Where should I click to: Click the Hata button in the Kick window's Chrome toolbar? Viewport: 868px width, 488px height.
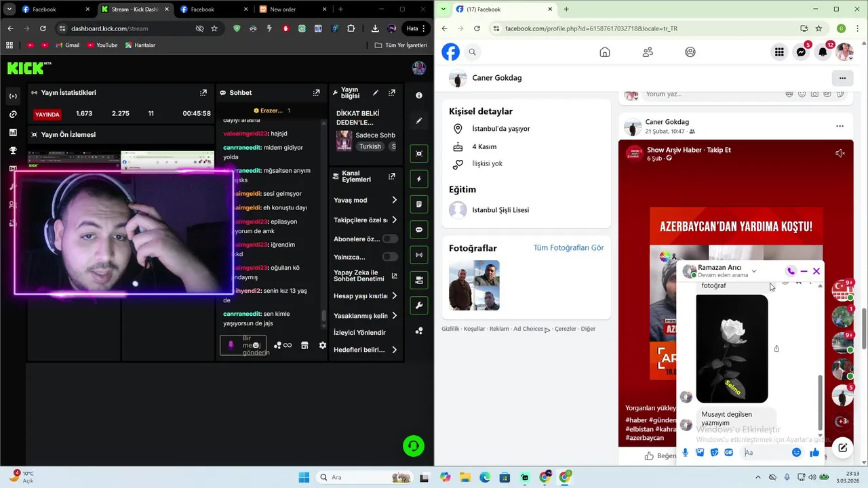tap(416, 28)
